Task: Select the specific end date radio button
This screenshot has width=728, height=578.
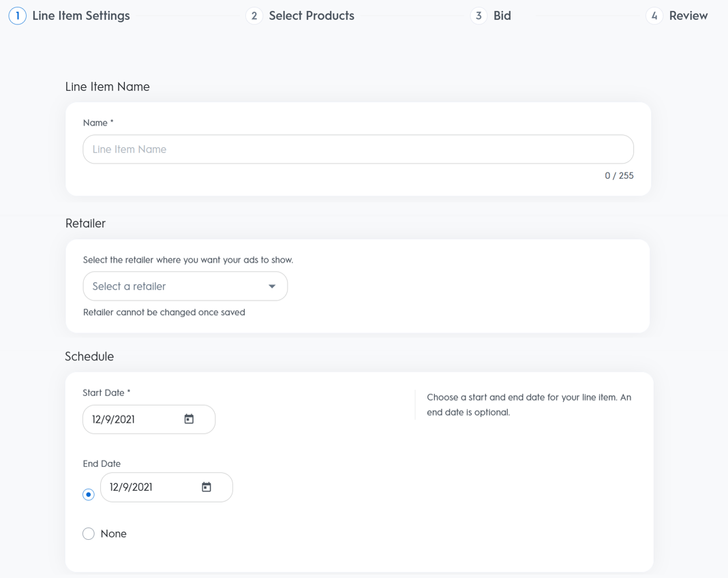Action: click(89, 494)
